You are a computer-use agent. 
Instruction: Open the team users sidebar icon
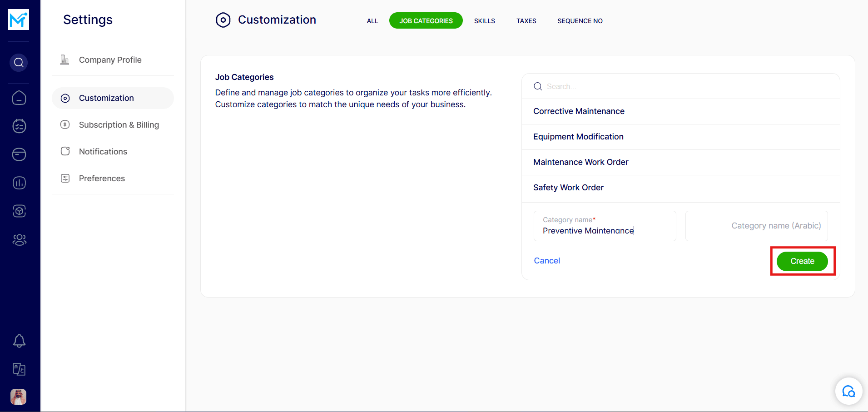coord(19,240)
